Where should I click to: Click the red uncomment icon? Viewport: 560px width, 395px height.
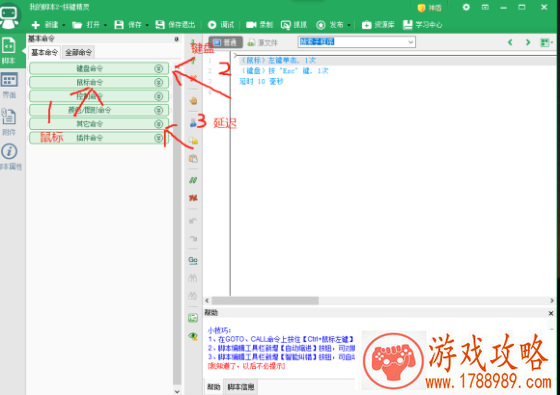tap(193, 198)
